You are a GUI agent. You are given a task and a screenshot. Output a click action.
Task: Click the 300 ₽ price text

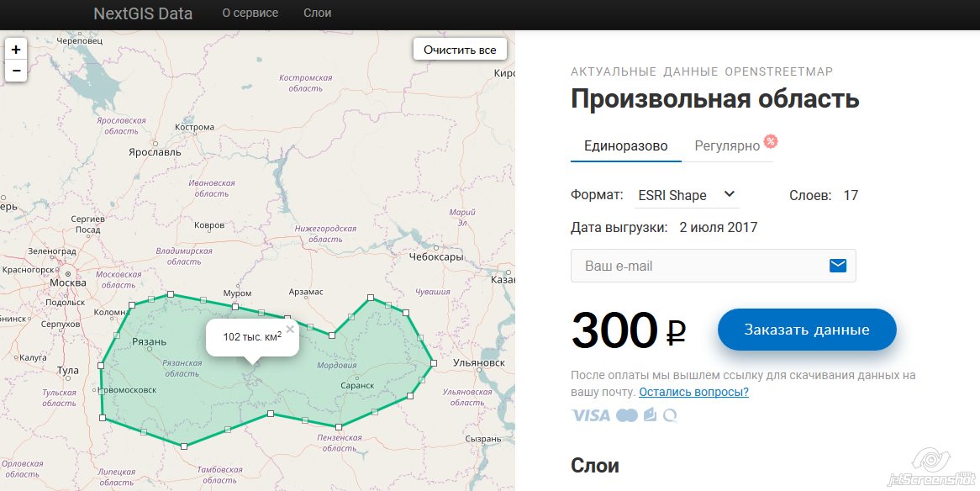point(629,330)
